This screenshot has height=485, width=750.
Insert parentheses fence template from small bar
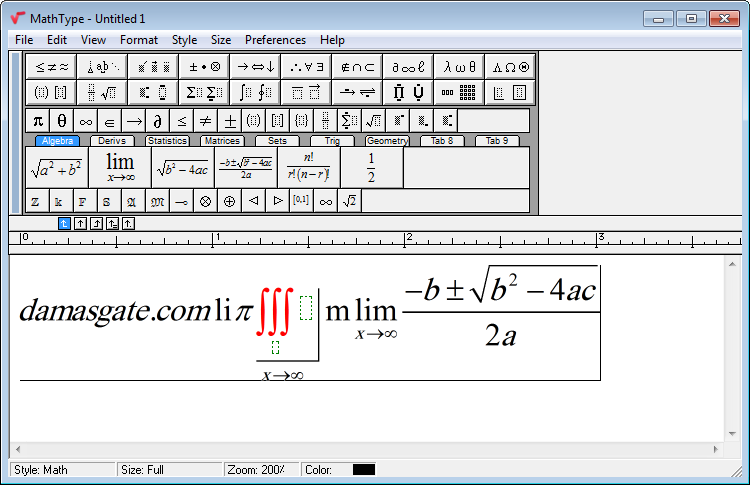[x=254, y=121]
